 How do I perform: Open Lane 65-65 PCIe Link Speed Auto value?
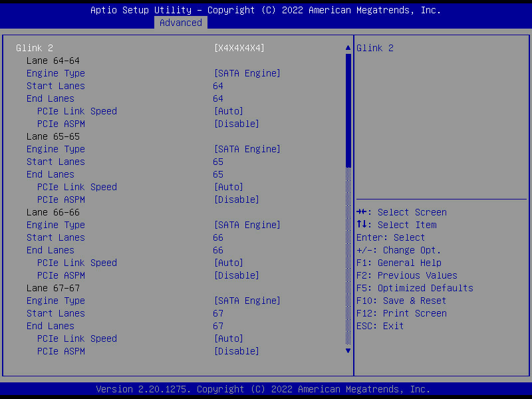click(228, 187)
